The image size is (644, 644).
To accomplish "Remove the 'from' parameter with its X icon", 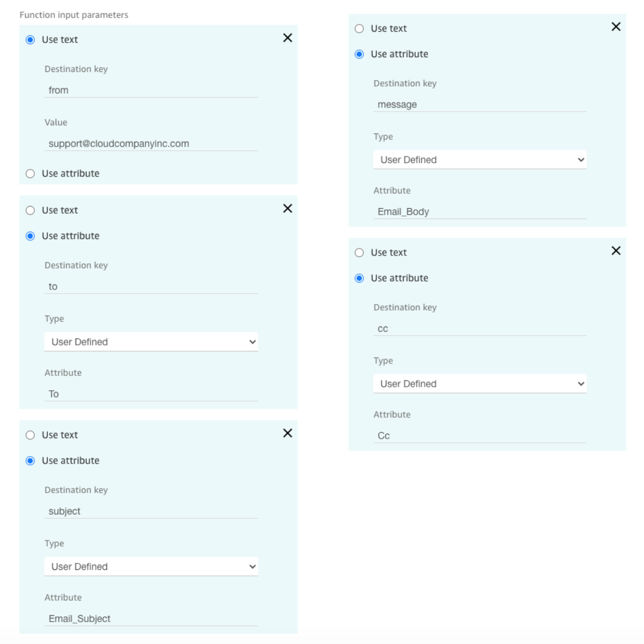I will [288, 38].
